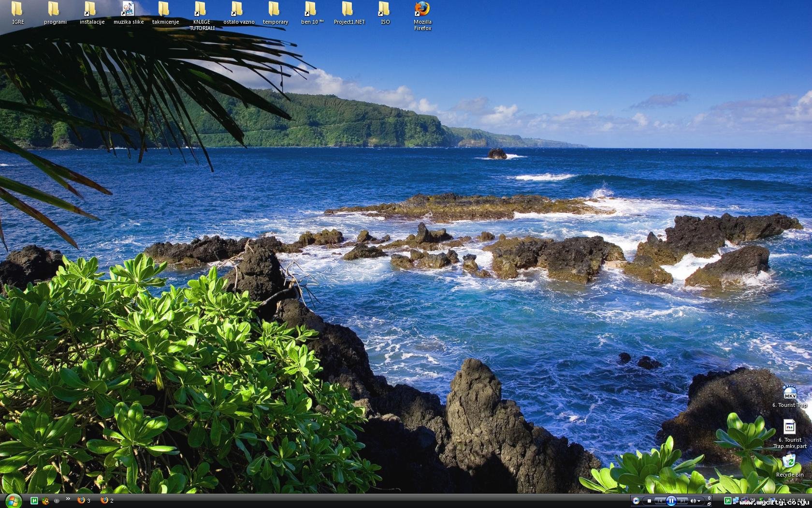Click the concentric circles Quick Launch icon
The image size is (812, 508).
(x=57, y=501)
